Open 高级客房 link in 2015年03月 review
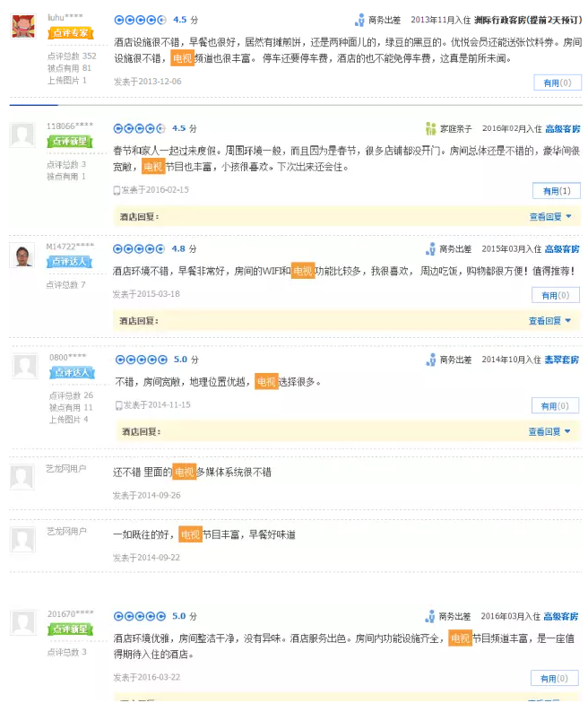This screenshot has height=703, width=588. (562, 249)
